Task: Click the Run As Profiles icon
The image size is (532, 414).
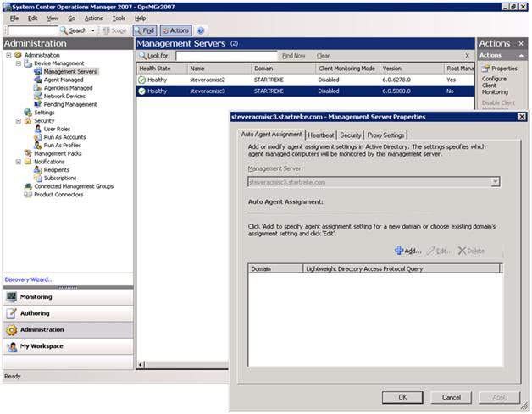Action: 37,145
